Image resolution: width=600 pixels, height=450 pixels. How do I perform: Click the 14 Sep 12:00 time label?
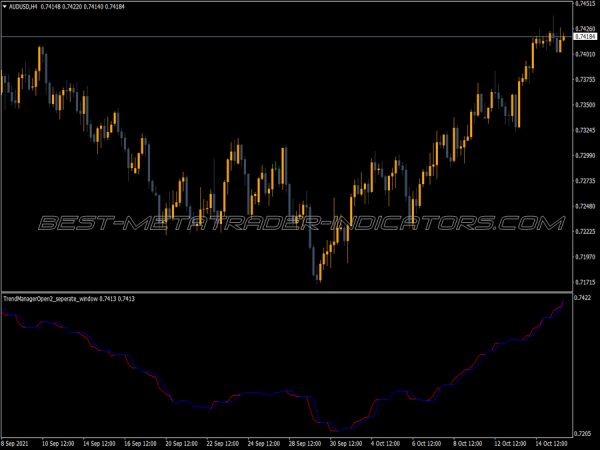[x=99, y=443]
